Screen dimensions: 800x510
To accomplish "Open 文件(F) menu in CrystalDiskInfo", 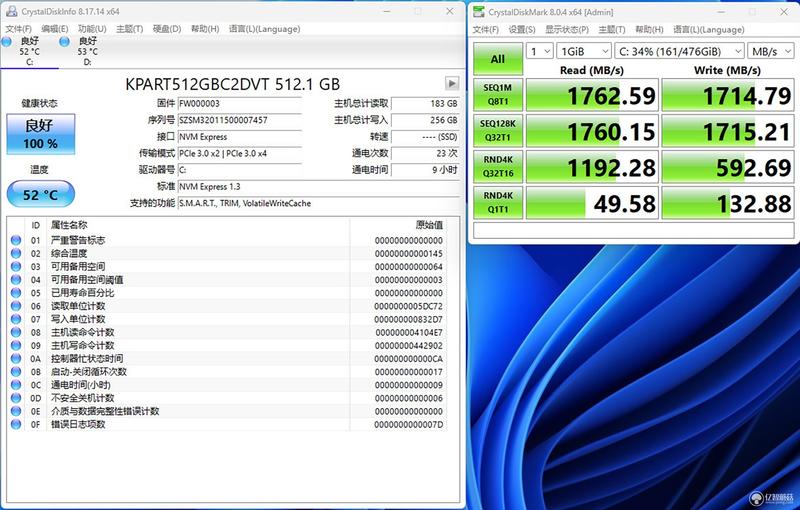I will pos(18,29).
